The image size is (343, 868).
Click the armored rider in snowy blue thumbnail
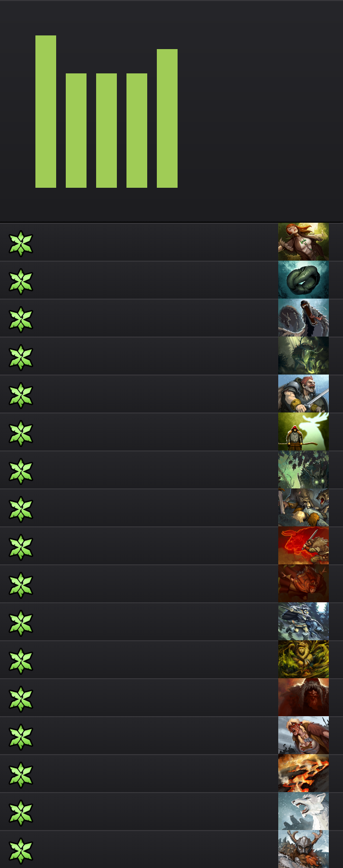pyautogui.click(x=304, y=622)
